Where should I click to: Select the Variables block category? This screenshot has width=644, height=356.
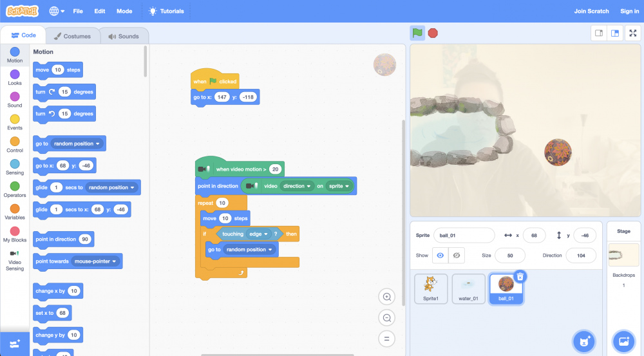point(15,212)
